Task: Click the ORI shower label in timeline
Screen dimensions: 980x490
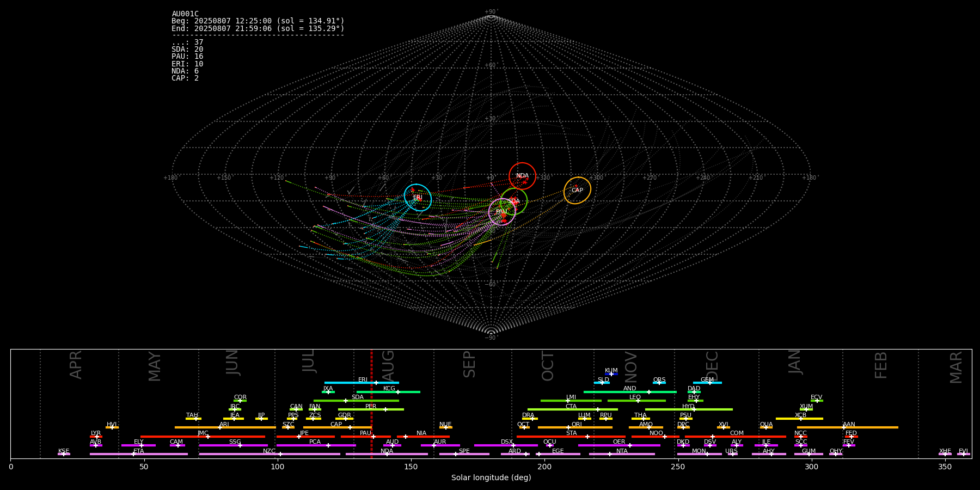Action: pyautogui.click(x=577, y=425)
